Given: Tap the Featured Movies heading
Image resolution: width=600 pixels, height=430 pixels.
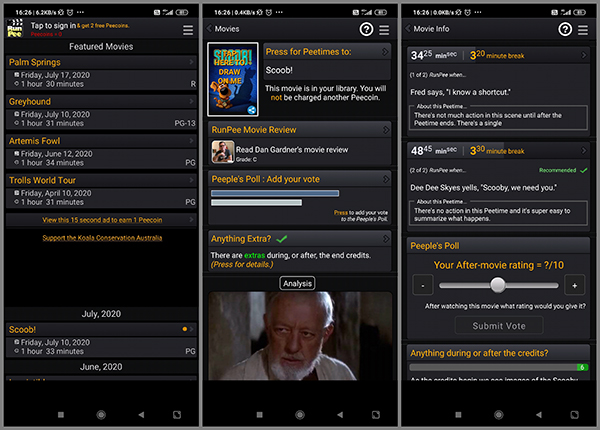Looking at the screenshot, I should click(101, 47).
